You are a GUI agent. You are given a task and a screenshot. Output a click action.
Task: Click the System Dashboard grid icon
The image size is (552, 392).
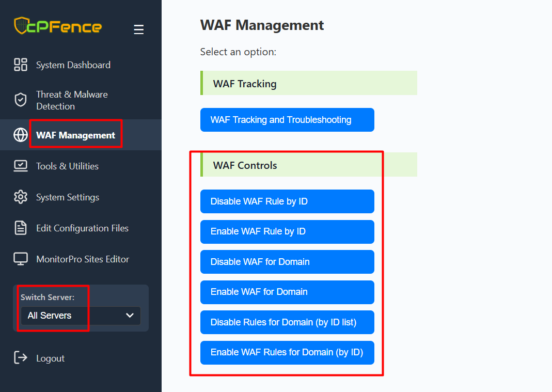pyautogui.click(x=21, y=65)
